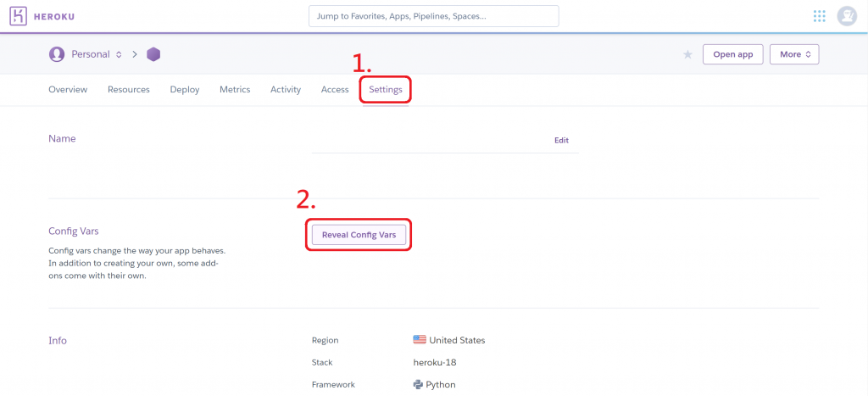Click the HEROKU wordmark link
The height and width of the screenshot is (396, 868).
click(x=54, y=17)
